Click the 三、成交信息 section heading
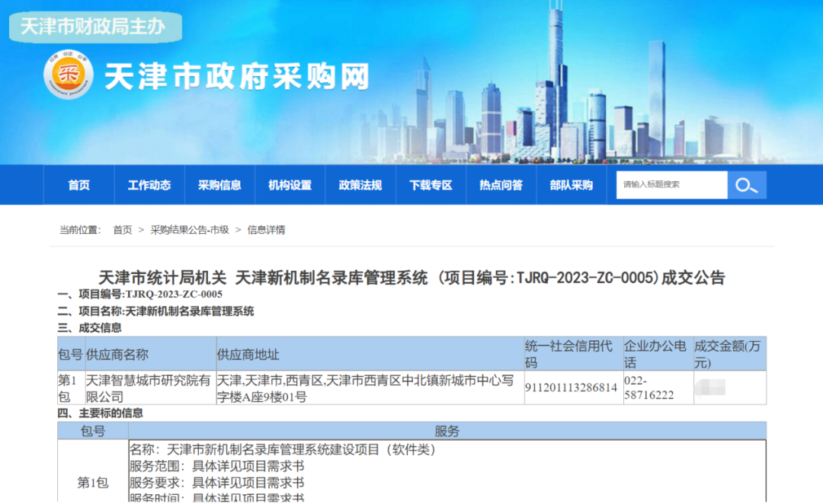The height and width of the screenshot is (504, 823). pos(90,328)
